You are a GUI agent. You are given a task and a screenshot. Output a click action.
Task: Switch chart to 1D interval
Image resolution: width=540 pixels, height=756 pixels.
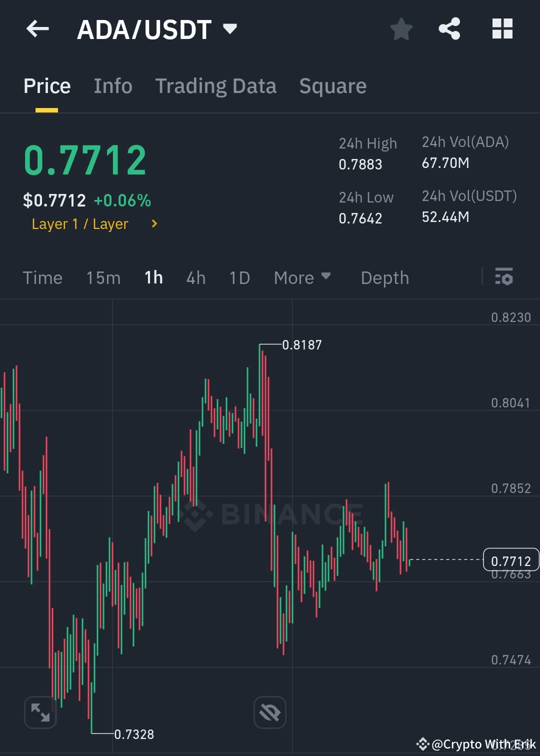click(239, 277)
